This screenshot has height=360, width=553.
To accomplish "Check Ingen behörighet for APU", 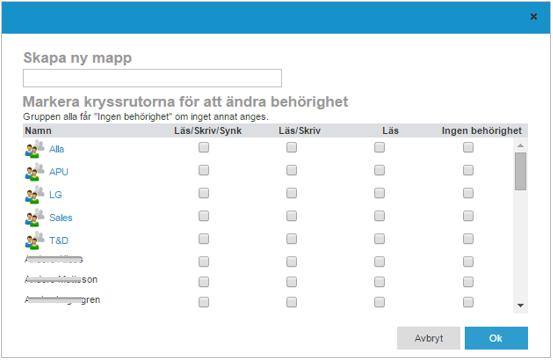I will pyautogui.click(x=468, y=170).
